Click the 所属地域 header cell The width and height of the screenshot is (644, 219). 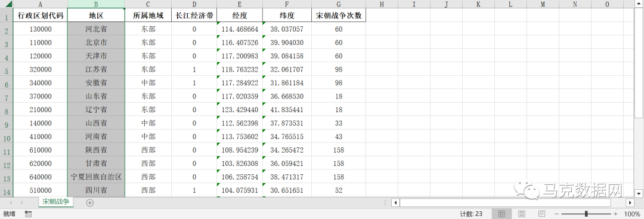(148, 16)
